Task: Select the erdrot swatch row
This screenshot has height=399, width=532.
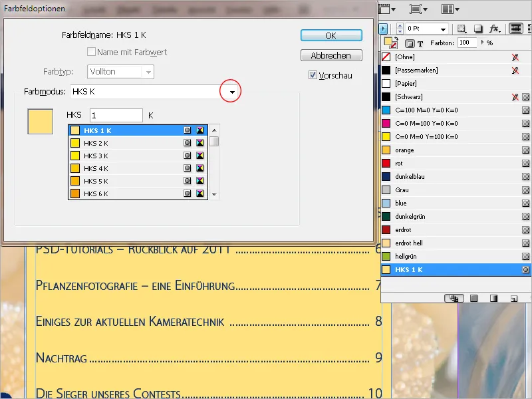Action: point(456,229)
